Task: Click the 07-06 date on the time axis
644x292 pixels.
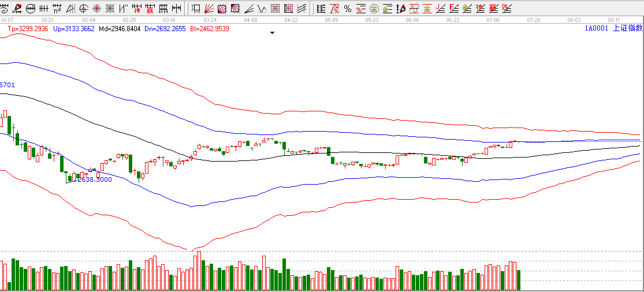Action: pyautogui.click(x=493, y=20)
